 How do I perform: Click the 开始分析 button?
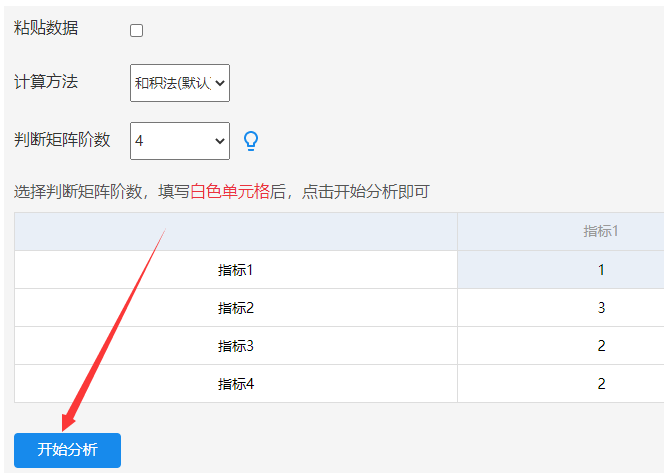(67, 450)
